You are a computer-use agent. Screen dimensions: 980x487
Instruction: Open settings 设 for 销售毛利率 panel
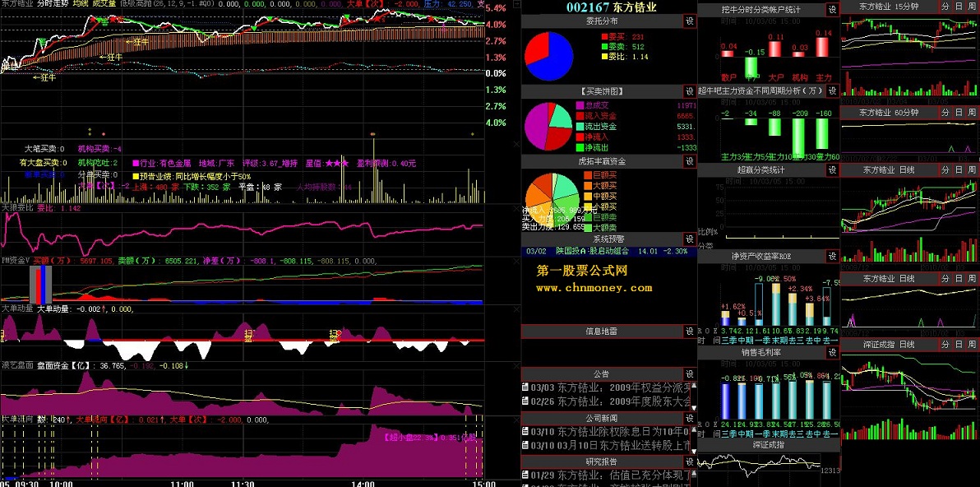[x=833, y=353]
